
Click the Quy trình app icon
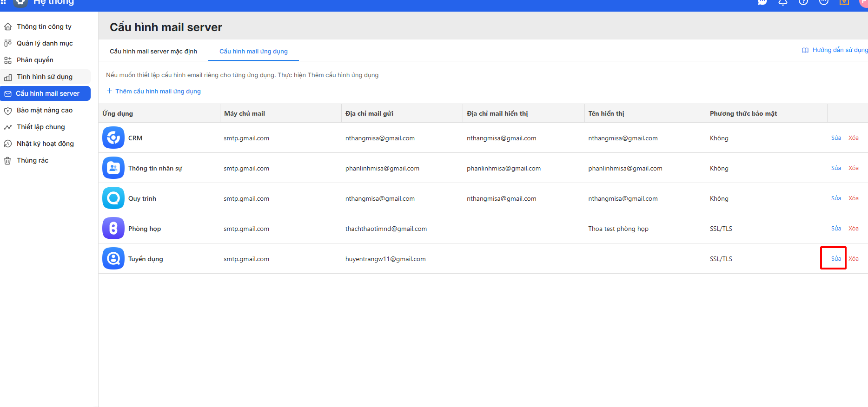pyautogui.click(x=113, y=198)
